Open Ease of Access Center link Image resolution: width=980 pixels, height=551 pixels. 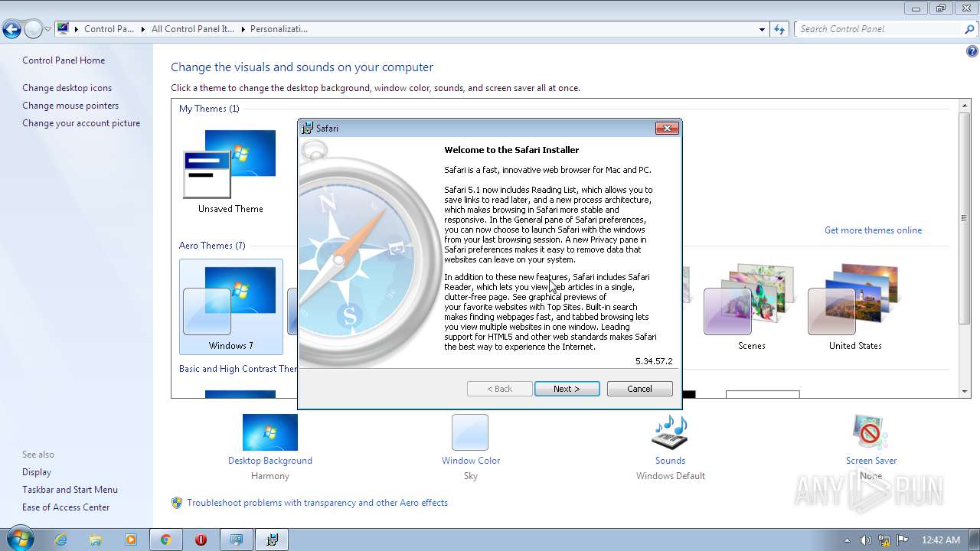[66, 507]
